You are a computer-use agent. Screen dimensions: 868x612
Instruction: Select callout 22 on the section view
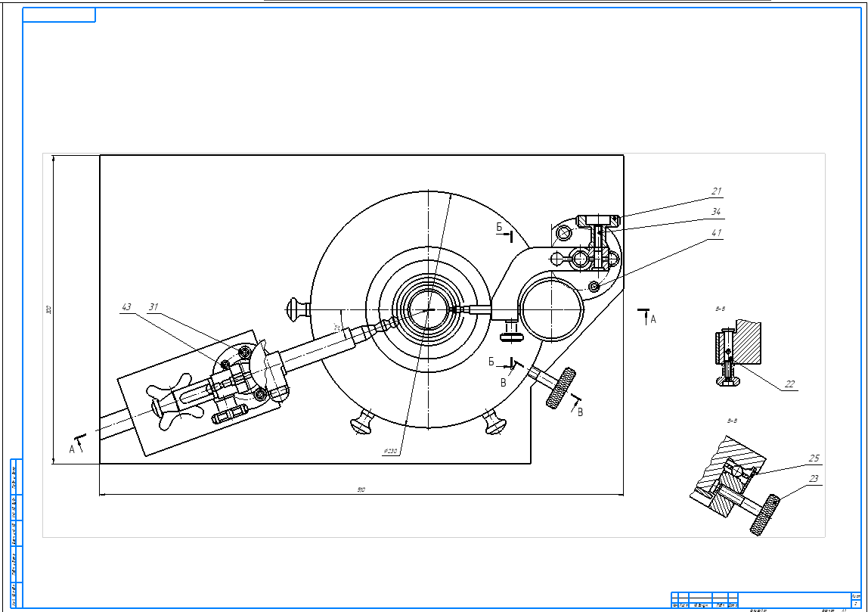pyautogui.click(x=789, y=384)
